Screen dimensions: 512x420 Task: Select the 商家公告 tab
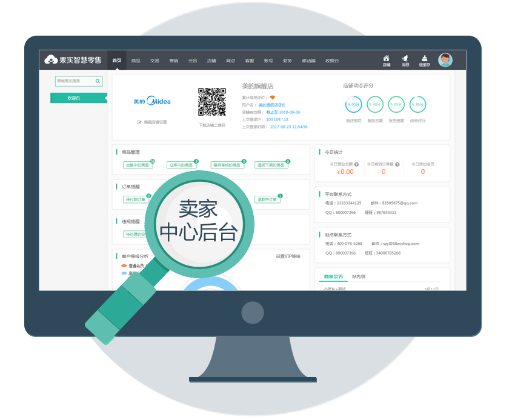(x=333, y=276)
